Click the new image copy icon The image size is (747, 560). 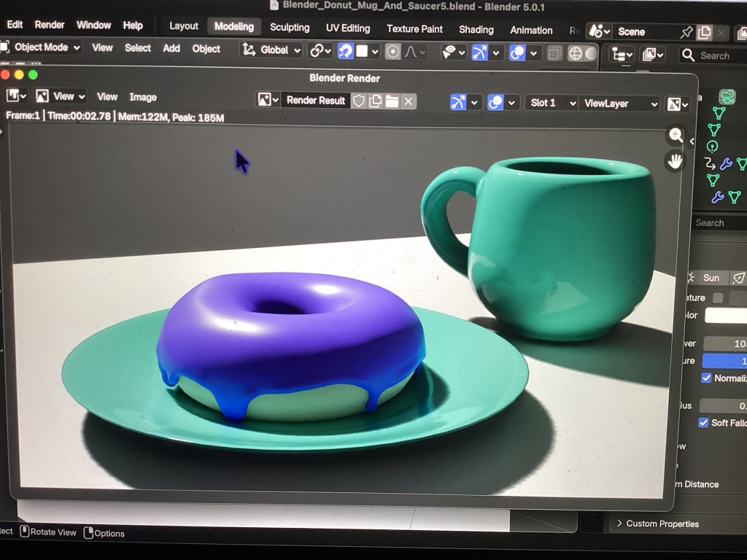[376, 101]
